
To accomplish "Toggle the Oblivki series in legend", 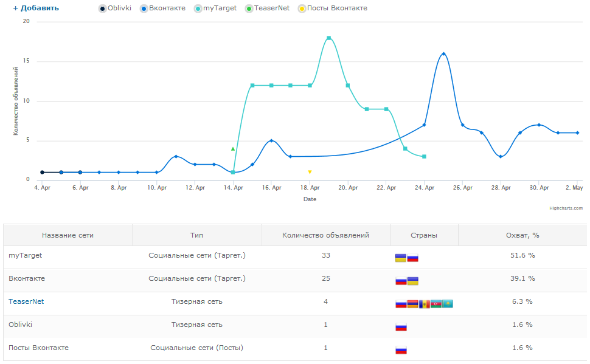I will [115, 9].
